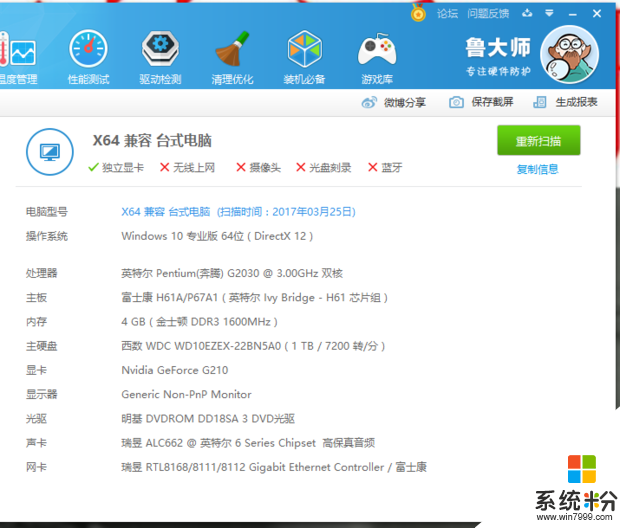Click the 光盘刻录 feature label
The image size is (620, 528).
click(x=330, y=168)
